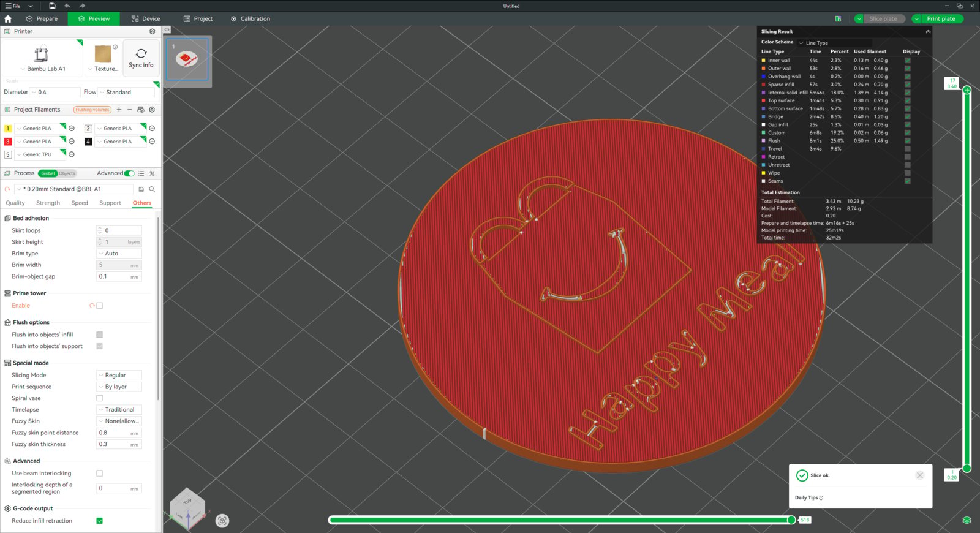Switch to the Quality settings tab
The image size is (980, 533).
(15, 203)
